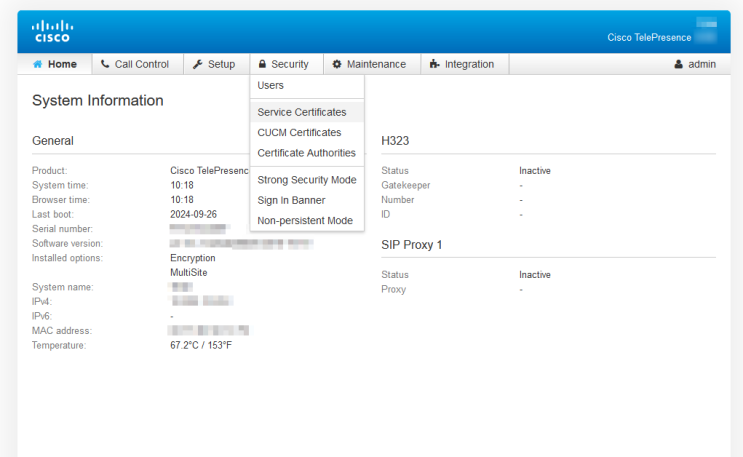The width and height of the screenshot is (743, 457).
Task: Click the IPv6 label
Action: coord(42,316)
